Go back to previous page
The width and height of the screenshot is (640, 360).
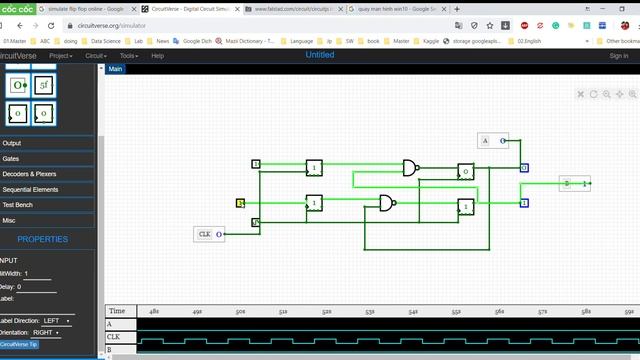click(x=20, y=26)
